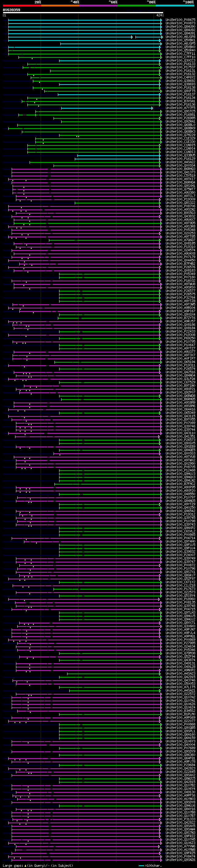
Task: Select the UniRef100_Q8W2C5 hit
Action: click(180, 779)
